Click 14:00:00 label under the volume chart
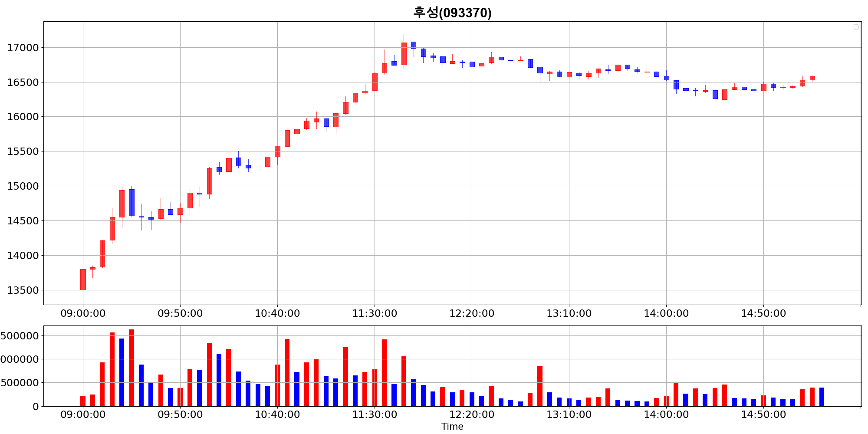The height and width of the screenshot is (434, 868). point(666,414)
